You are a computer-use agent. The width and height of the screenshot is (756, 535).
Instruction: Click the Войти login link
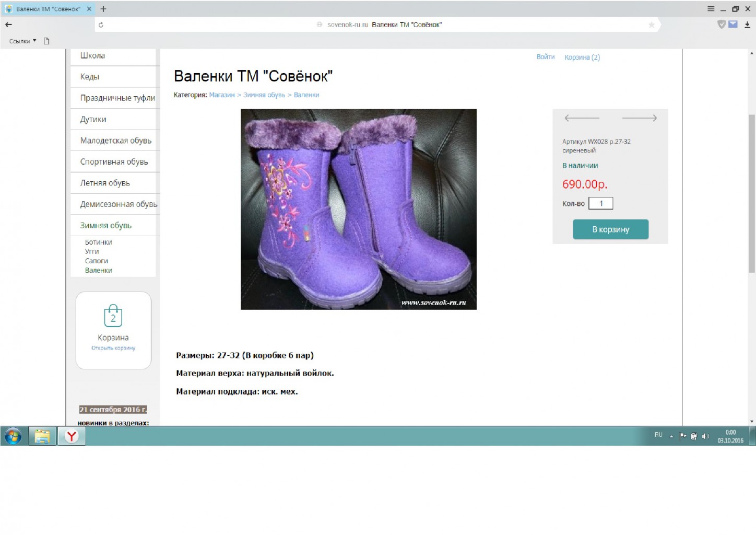pyautogui.click(x=546, y=57)
